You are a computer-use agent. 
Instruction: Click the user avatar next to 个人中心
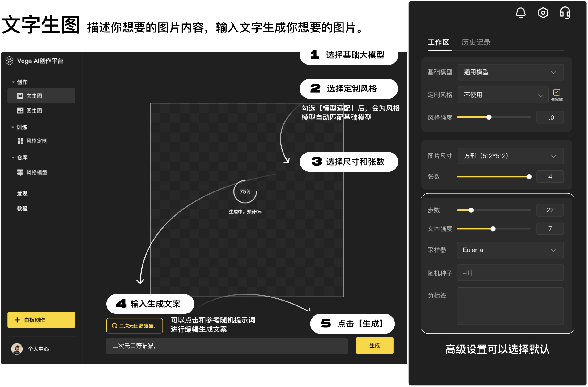(x=17, y=349)
